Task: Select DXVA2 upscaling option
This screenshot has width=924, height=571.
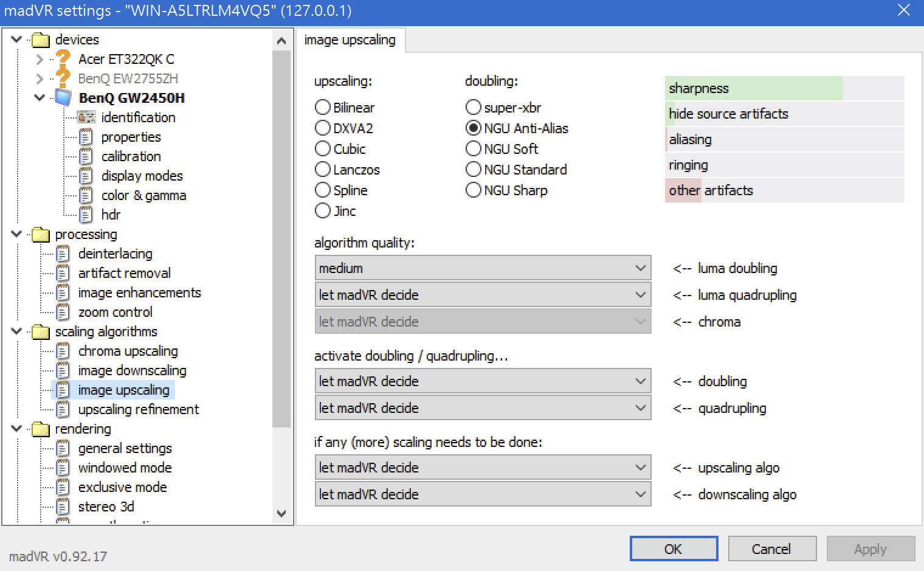Action: pyautogui.click(x=323, y=128)
